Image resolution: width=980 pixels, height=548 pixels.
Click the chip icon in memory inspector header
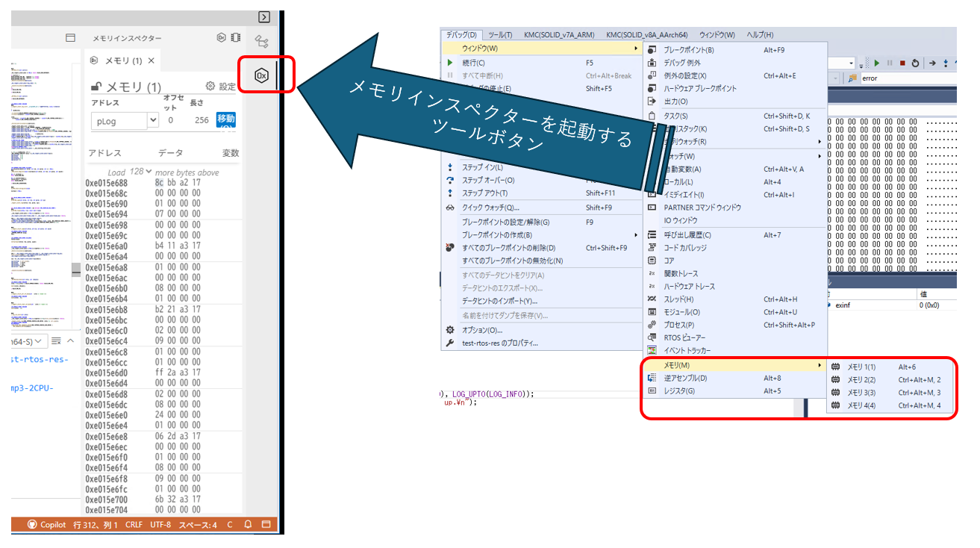pos(235,38)
